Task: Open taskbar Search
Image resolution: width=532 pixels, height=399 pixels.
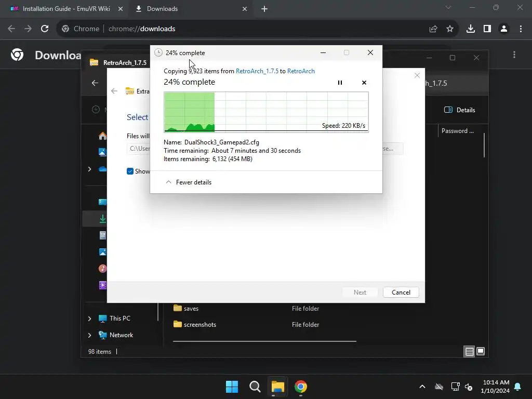Action: 255,387
